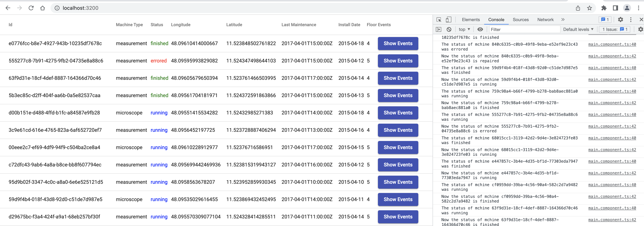Open the user profile avatar
Viewport: 644px width, 226px height.
pyautogui.click(x=627, y=8)
